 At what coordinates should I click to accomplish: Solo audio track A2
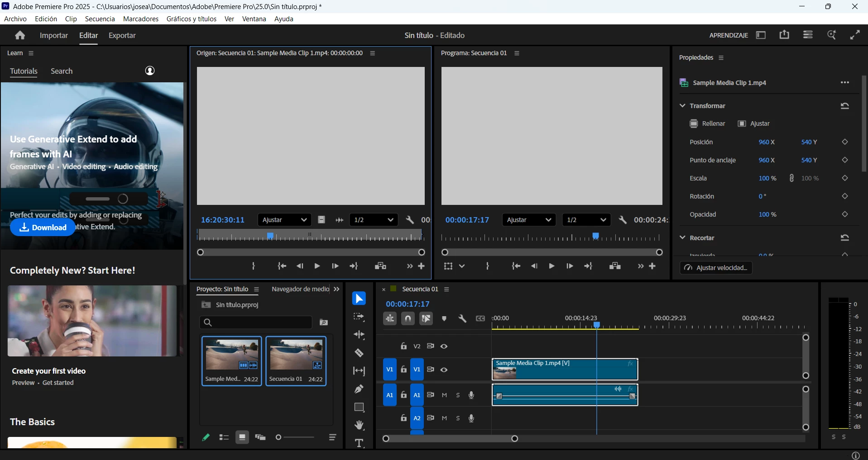tap(458, 418)
